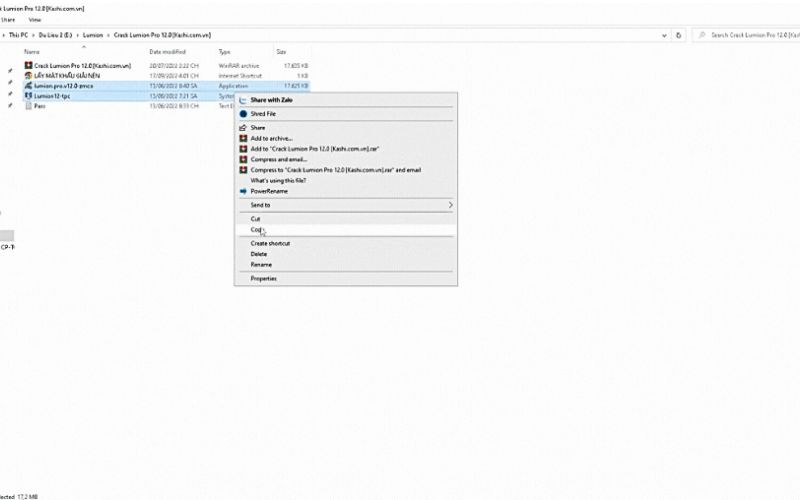The height and width of the screenshot is (500, 800).
Task: Click the lumion.pro.v12.0-emco application icon
Action: click(28, 86)
